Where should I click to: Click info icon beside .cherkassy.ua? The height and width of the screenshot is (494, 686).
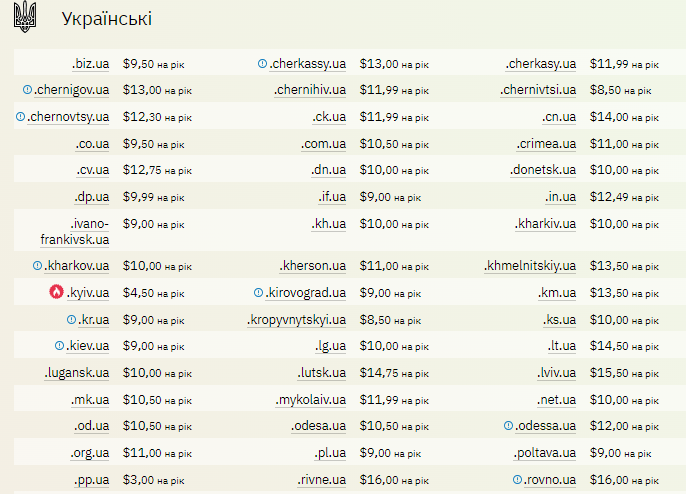[262, 64]
